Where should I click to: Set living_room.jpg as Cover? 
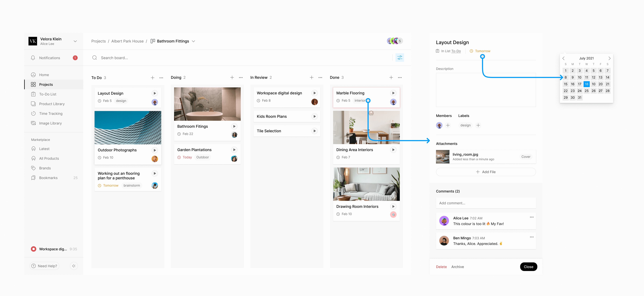point(526,157)
